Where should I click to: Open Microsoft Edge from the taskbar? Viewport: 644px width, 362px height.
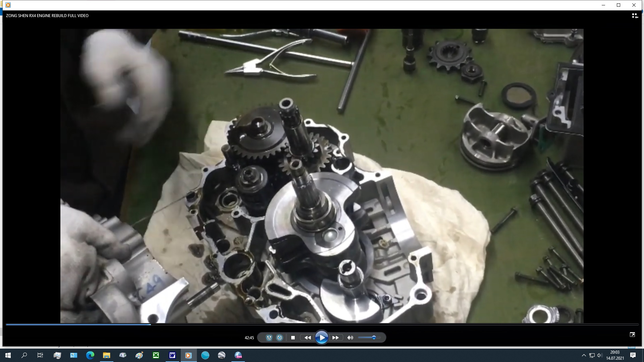pos(90,355)
